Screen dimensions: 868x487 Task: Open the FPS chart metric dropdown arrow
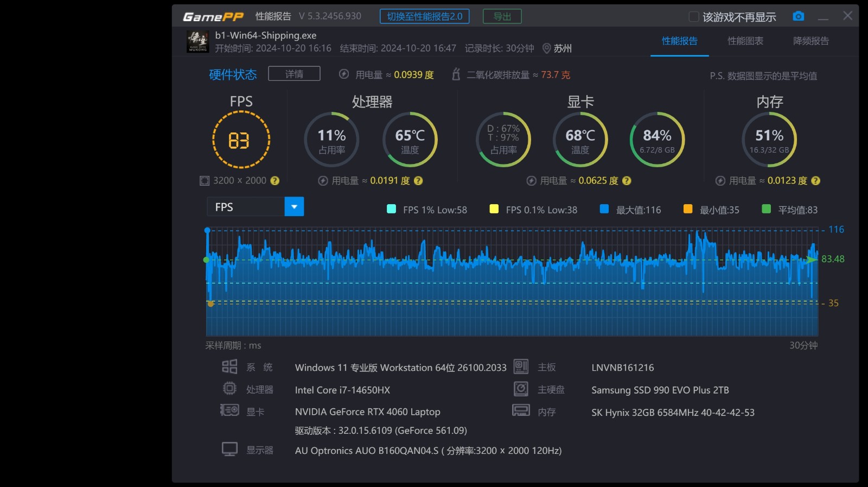pyautogui.click(x=294, y=207)
